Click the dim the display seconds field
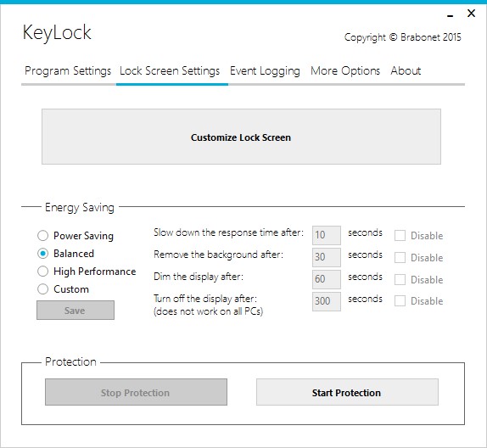The height and width of the screenshot is (448, 487). (327, 279)
